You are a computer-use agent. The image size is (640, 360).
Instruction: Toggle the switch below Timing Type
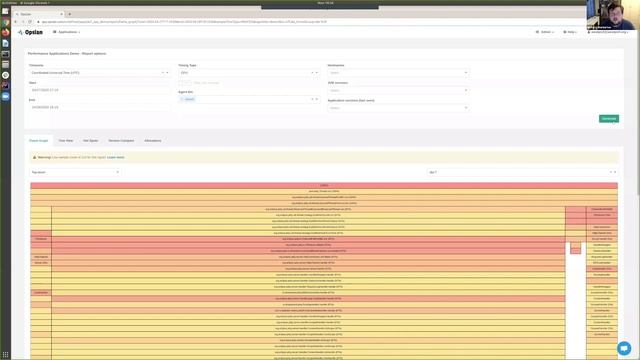(x=184, y=83)
